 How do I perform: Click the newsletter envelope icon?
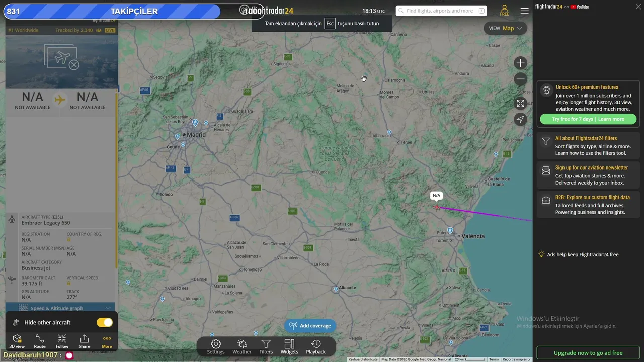(546, 171)
